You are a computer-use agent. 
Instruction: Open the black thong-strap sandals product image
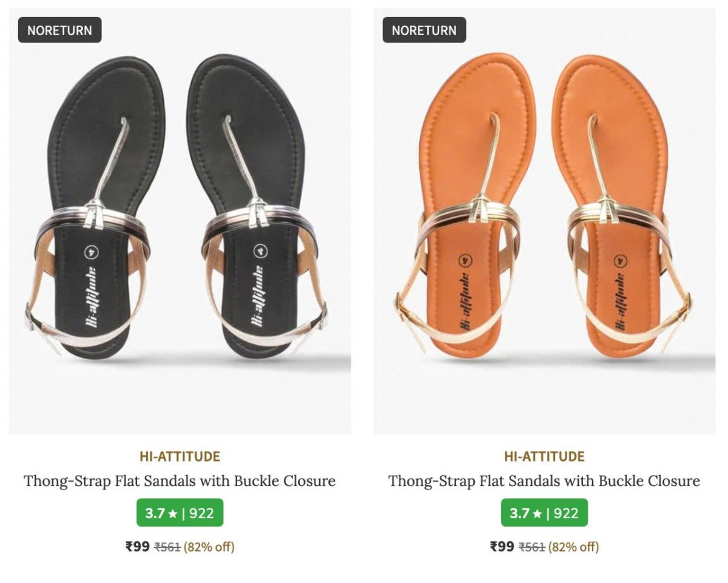180,221
